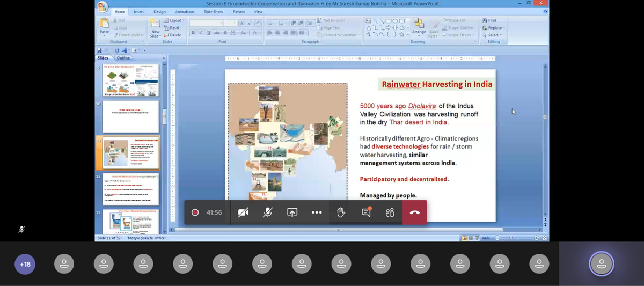The image size is (644, 286).
Task: Open the font size combo box
Action: point(231,23)
